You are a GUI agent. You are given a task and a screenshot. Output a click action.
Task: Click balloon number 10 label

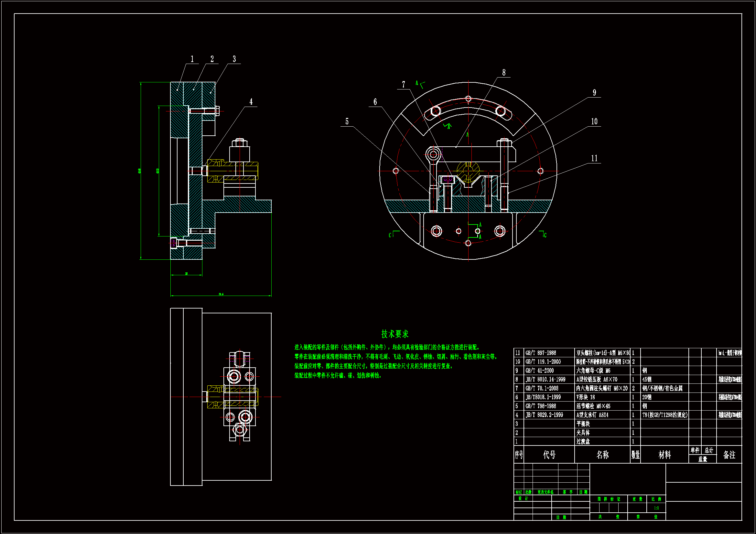[x=594, y=122]
